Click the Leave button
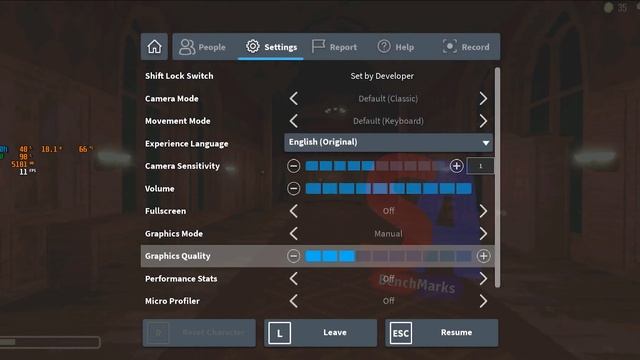 tap(320, 333)
